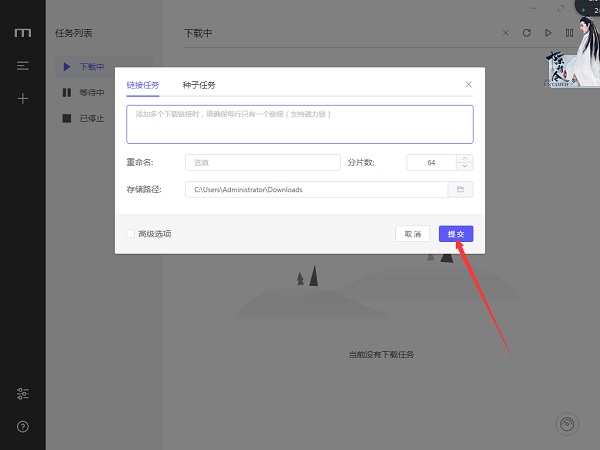Select the 链接任务 tab
Screen dimensions: 600x450
point(143,85)
